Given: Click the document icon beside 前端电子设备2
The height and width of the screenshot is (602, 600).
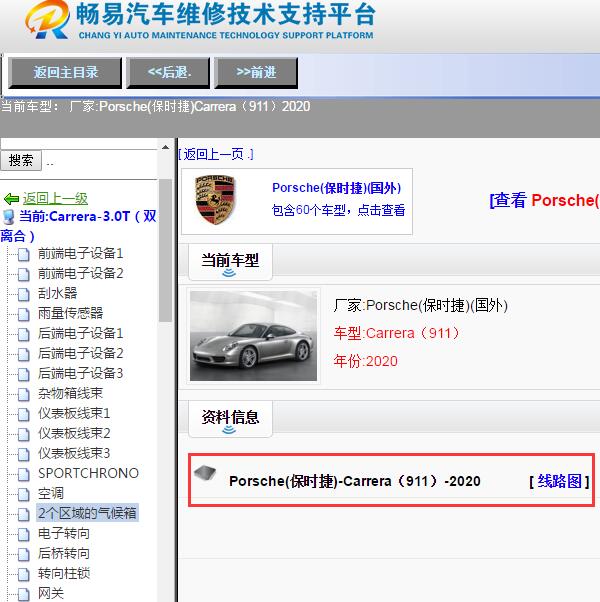Looking at the screenshot, I should pos(23,274).
